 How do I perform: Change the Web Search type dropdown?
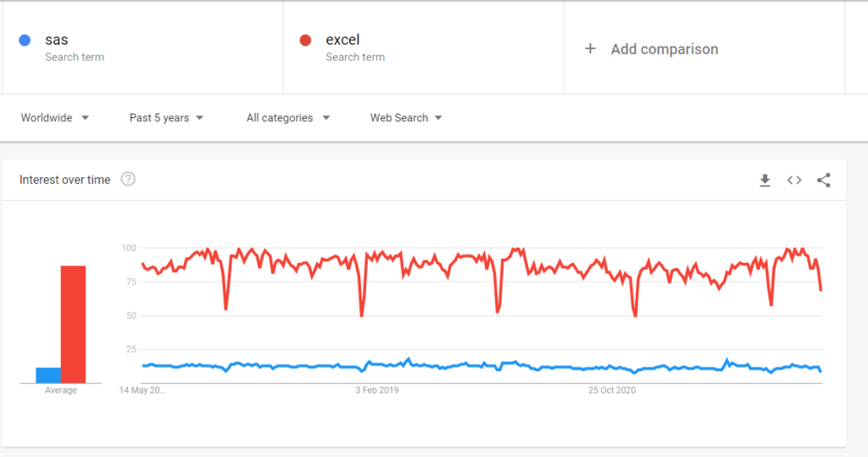(406, 118)
